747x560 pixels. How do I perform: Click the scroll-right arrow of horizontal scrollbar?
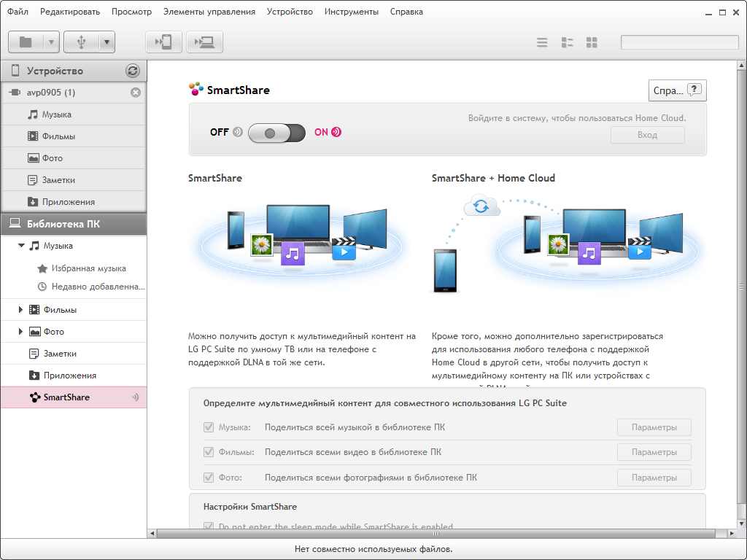732,533
